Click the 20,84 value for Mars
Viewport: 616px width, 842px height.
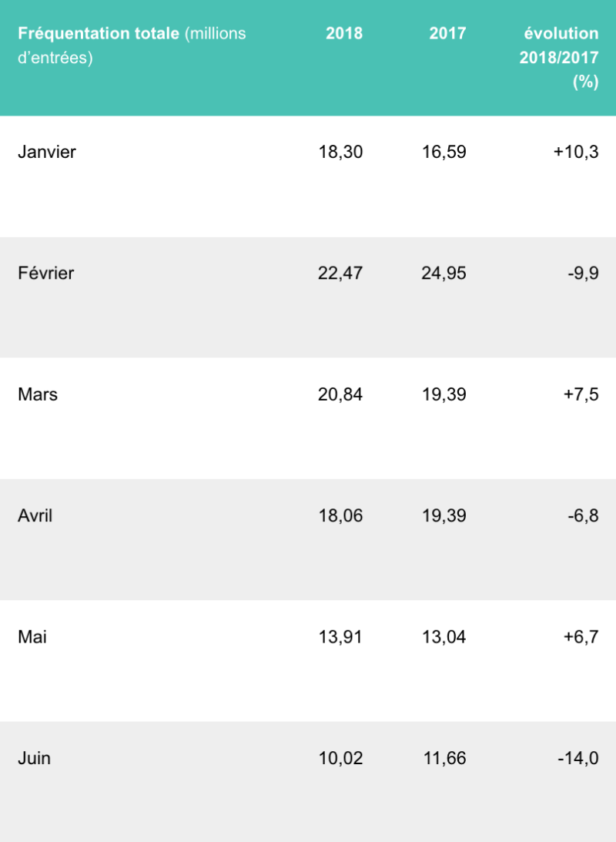click(x=340, y=394)
